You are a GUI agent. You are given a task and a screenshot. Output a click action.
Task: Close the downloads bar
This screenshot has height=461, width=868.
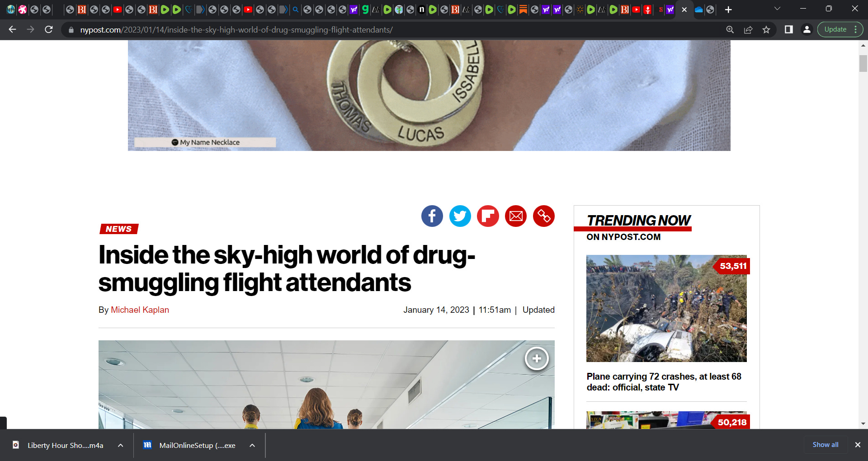pyautogui.click(x=858, y=445)
